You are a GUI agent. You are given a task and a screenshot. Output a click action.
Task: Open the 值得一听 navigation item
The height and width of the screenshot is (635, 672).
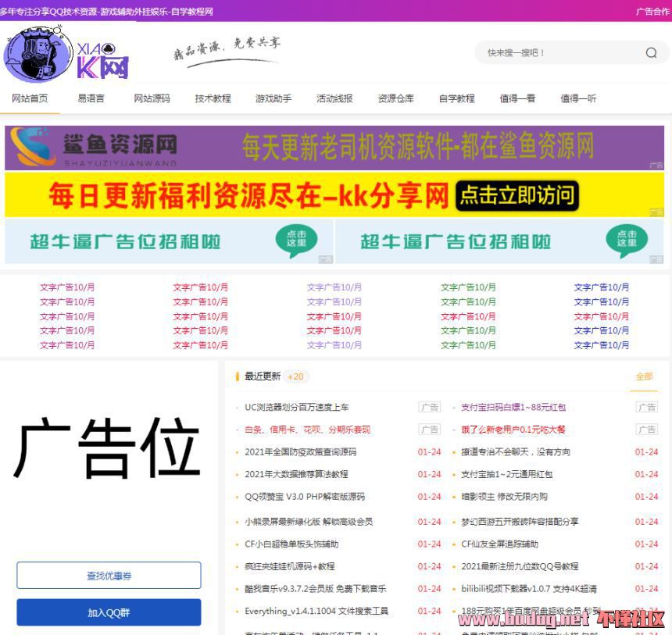(577, 98)
